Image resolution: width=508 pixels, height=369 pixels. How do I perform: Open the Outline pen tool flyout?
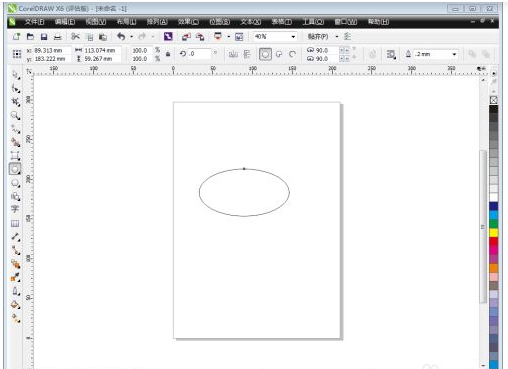tap(15, 291)
